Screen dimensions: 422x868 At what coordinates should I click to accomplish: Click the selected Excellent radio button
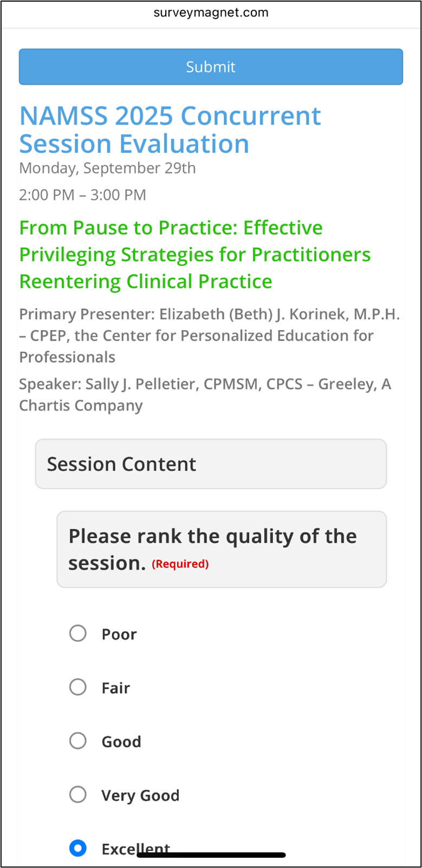[x=78, y=848]
